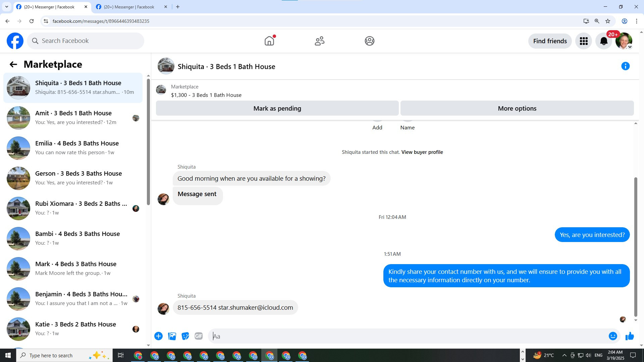Screen dimensions: 644x362
Task: Open the emoji picker in composer
Action: click(x=613, y=336)
